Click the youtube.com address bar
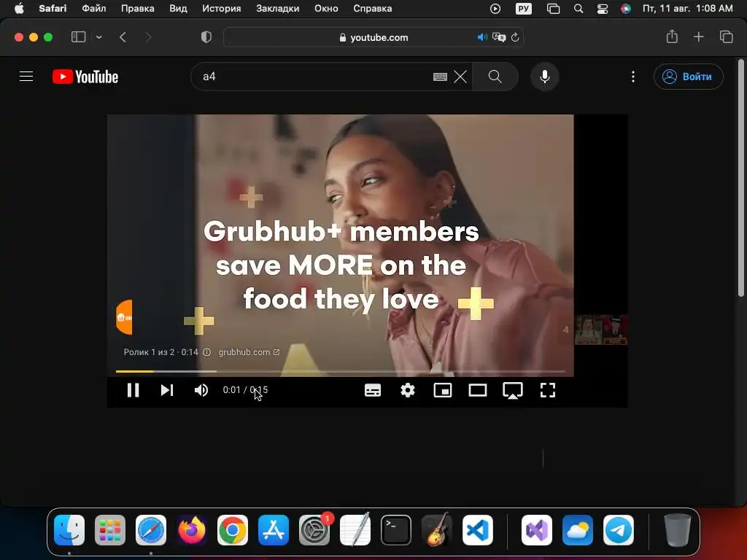 (374, 37)
